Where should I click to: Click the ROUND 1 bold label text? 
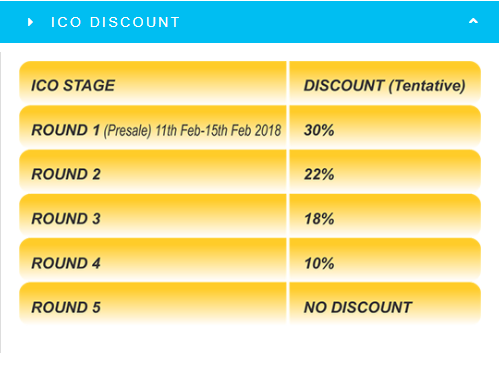66,130
